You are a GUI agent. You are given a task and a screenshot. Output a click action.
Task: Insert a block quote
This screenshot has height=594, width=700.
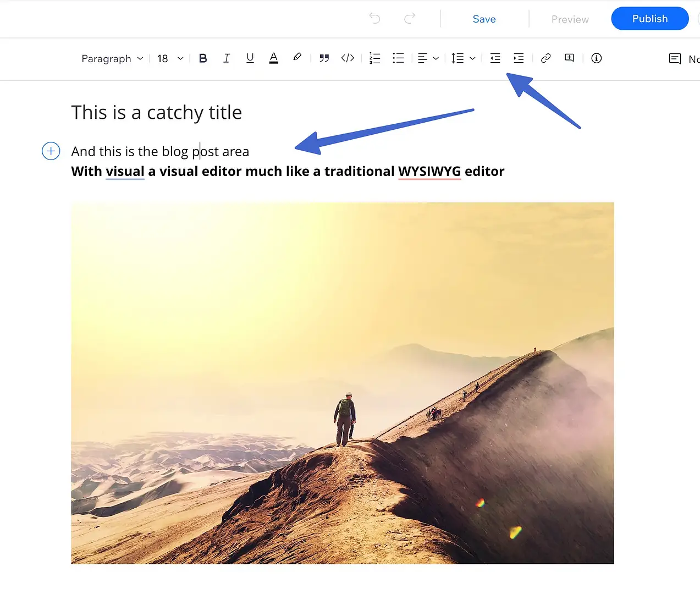coord(324,58)
